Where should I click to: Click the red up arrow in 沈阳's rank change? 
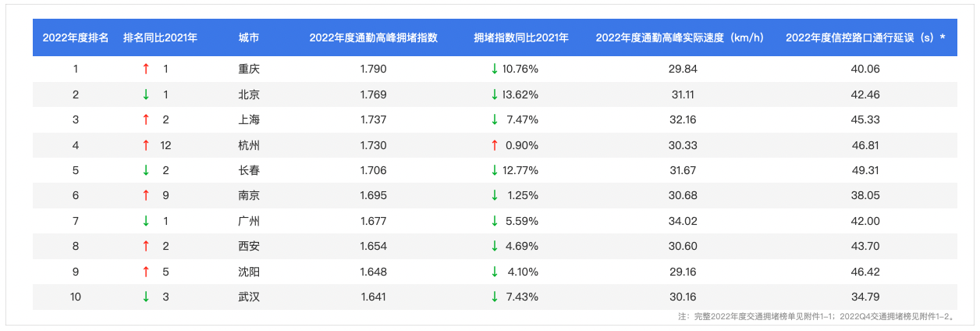[146, 272]
